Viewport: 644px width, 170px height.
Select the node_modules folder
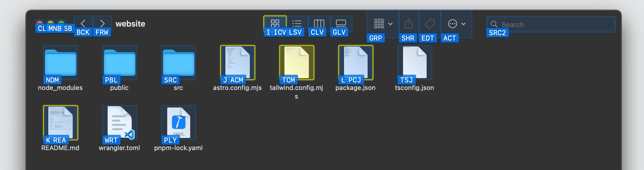pyautogui.click(x=60, y=63)
